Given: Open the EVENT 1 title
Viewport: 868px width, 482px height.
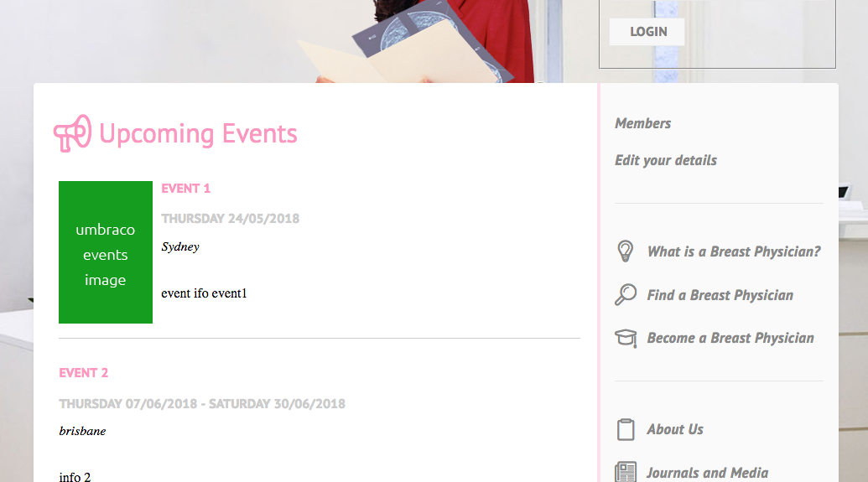Looking at the screenshot, I should coord(186,189).
